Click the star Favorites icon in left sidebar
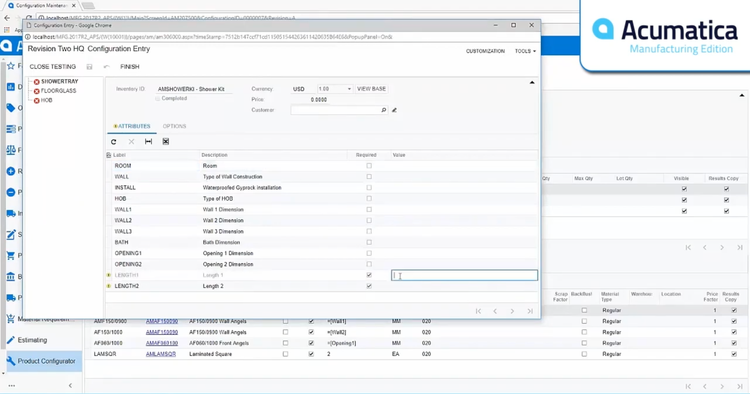 (x=11, y=66)
